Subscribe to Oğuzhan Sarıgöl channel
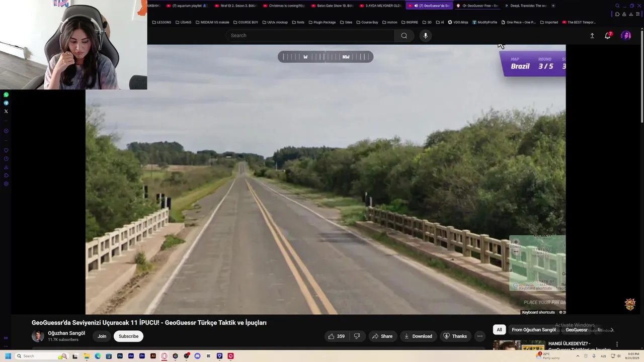644x362 pixels. 128,336
